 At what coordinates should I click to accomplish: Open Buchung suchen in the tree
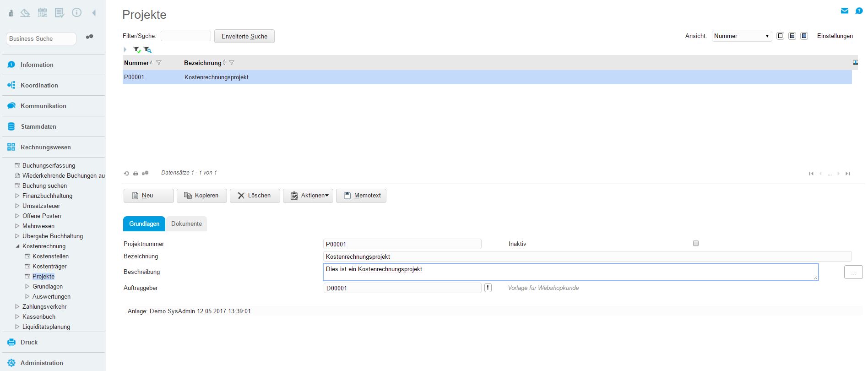44,185
